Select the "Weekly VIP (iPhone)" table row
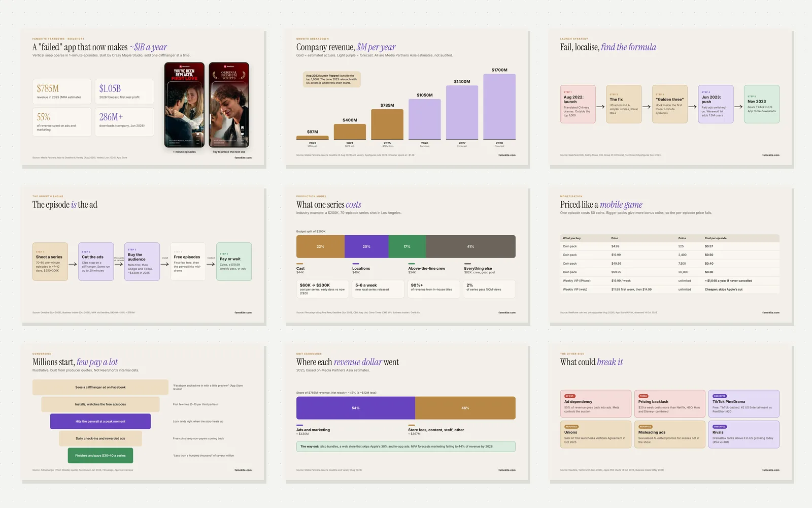Image resolution: width=812 pixels, height=508 pixels. [x=670, y=280]
